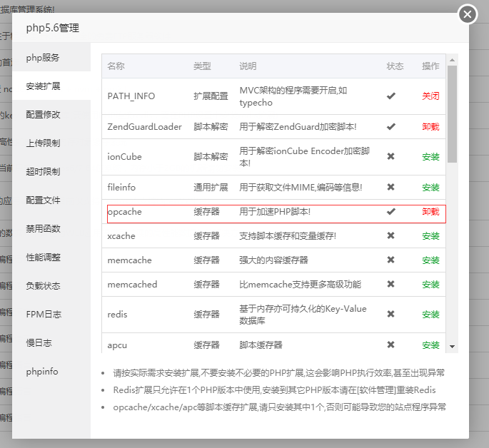Open the php服务 tab

43,57
